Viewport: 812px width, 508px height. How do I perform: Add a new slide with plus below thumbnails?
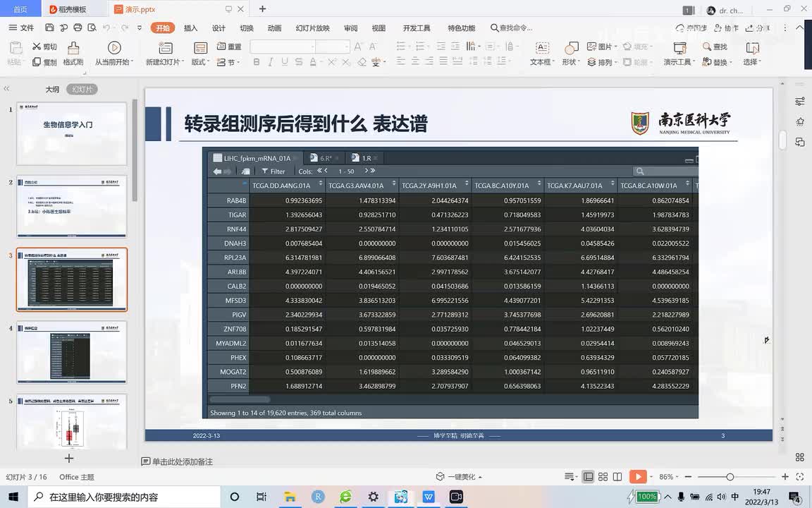(x=69, y=458)
